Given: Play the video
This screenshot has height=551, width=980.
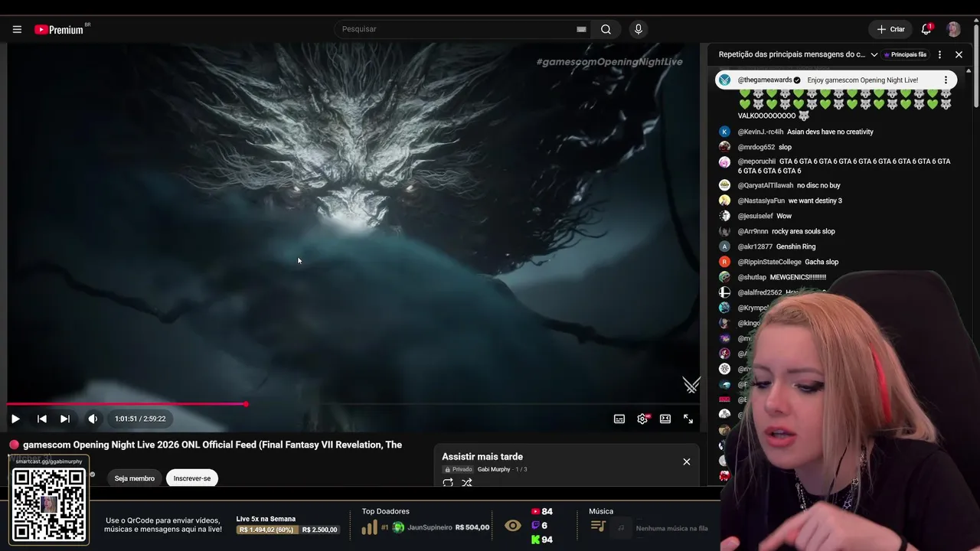Looking at the screenshot, I should 15,419.
